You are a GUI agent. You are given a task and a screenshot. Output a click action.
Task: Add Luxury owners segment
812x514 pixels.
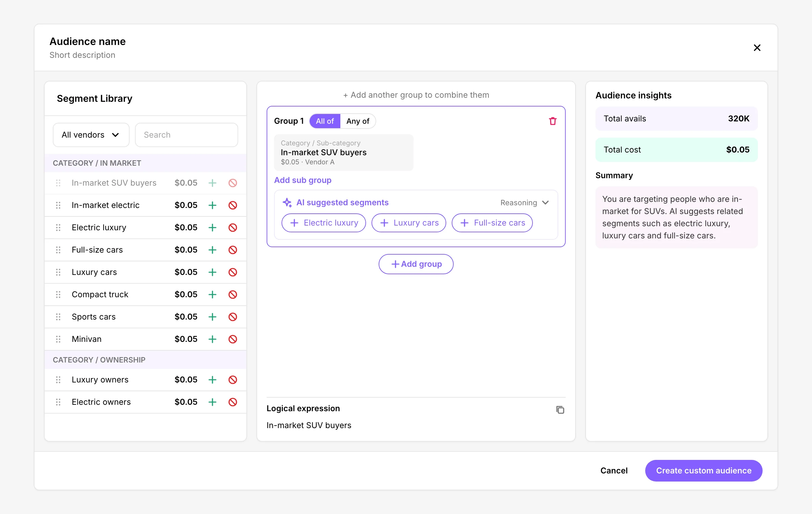[x=212, y=380]
